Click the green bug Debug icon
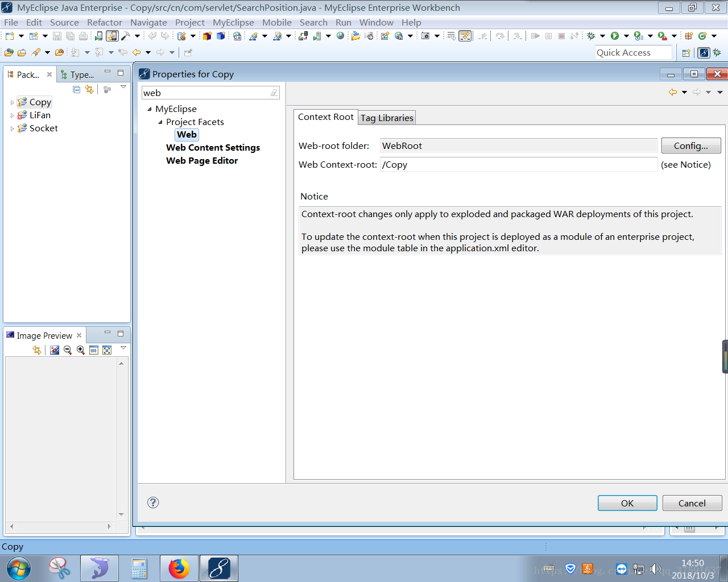Screen dimensions: 728x582 tap(591, 36)
